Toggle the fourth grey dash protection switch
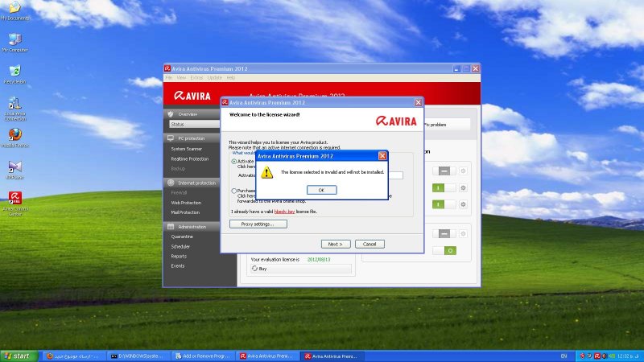644x362 pixels. click(x=444, y=234)
